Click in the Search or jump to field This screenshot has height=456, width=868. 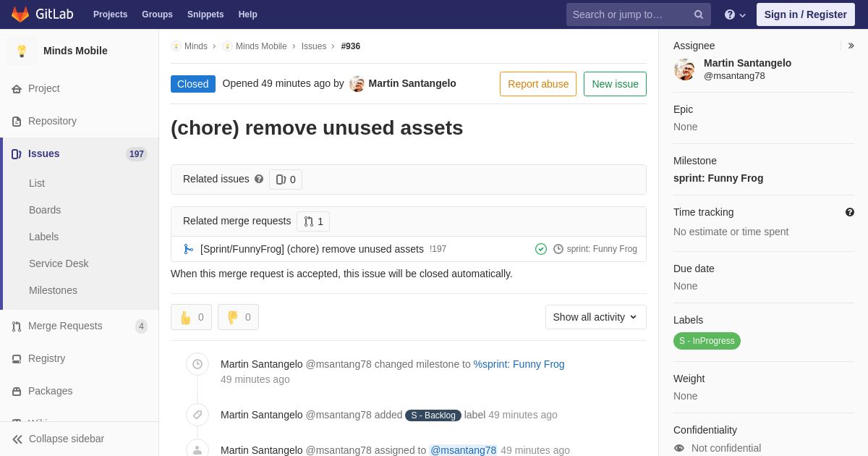pos(629,14)
